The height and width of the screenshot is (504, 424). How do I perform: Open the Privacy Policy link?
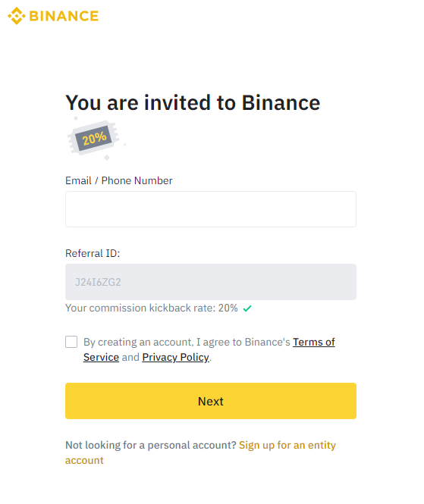(176, 358)
